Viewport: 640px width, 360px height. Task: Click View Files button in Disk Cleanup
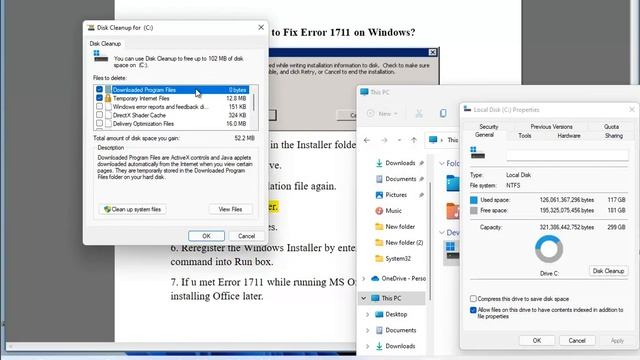click(230, 209)
